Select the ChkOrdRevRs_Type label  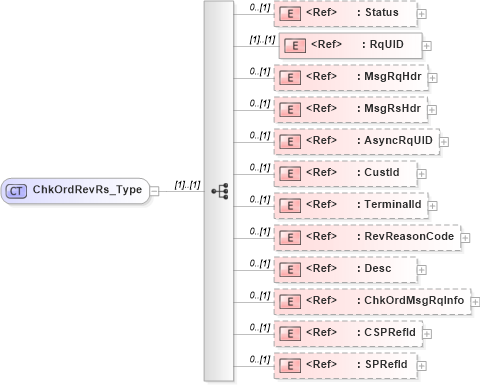pos(87,190)
